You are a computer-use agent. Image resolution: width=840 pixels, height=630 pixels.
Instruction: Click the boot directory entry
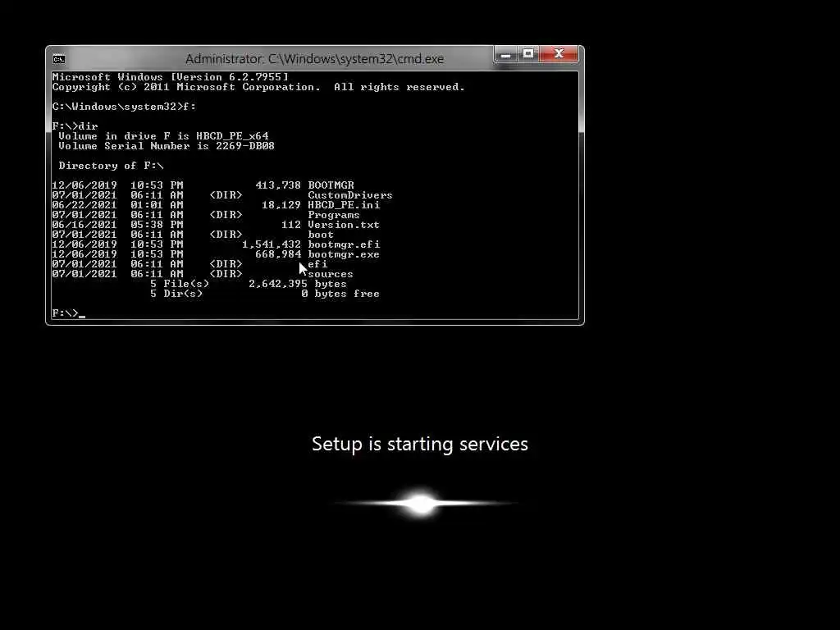[321, 235]
